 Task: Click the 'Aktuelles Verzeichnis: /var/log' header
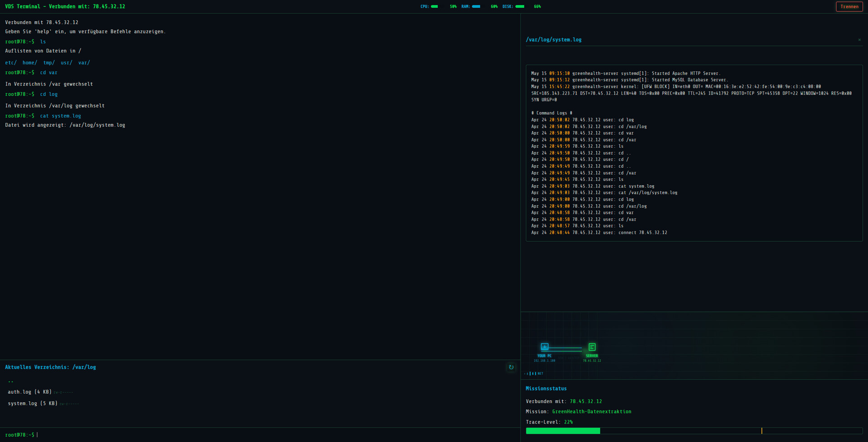tap(51, 367)
